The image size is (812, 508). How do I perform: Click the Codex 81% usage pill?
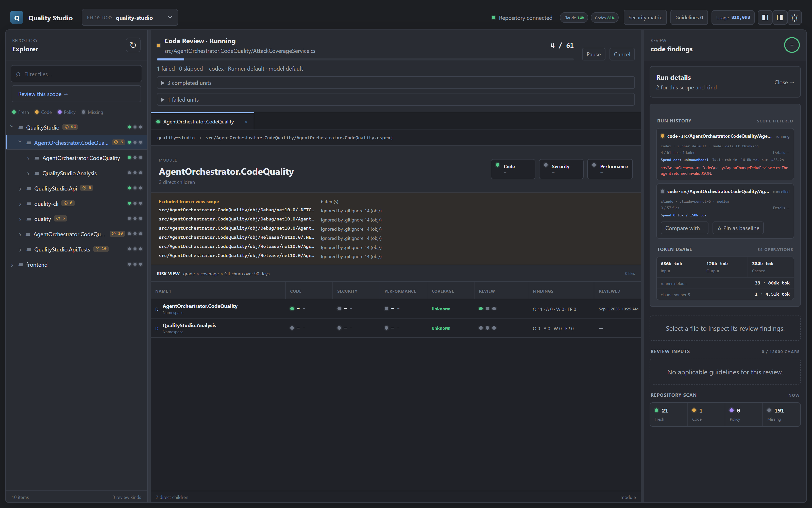click(x=605, y=18)
